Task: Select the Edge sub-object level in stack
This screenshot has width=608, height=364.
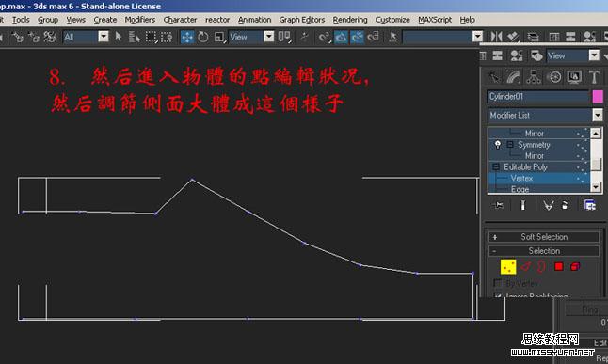Action: point(520,189)
